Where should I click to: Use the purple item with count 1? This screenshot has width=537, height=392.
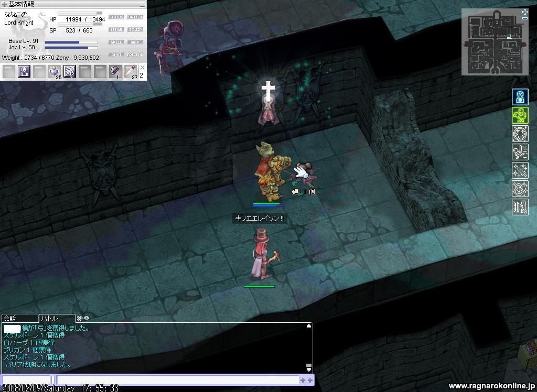(x=115, y=72)
